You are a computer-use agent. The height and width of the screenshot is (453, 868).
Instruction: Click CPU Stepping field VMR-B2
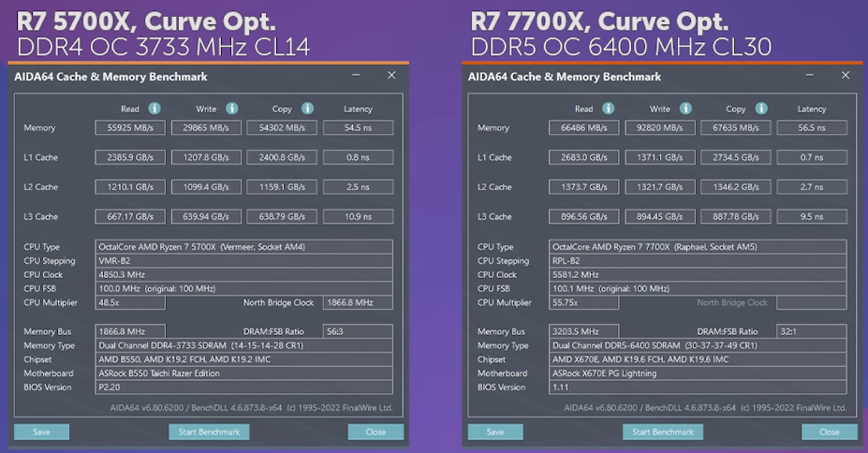pyautogui.click(x=244, y=260)
